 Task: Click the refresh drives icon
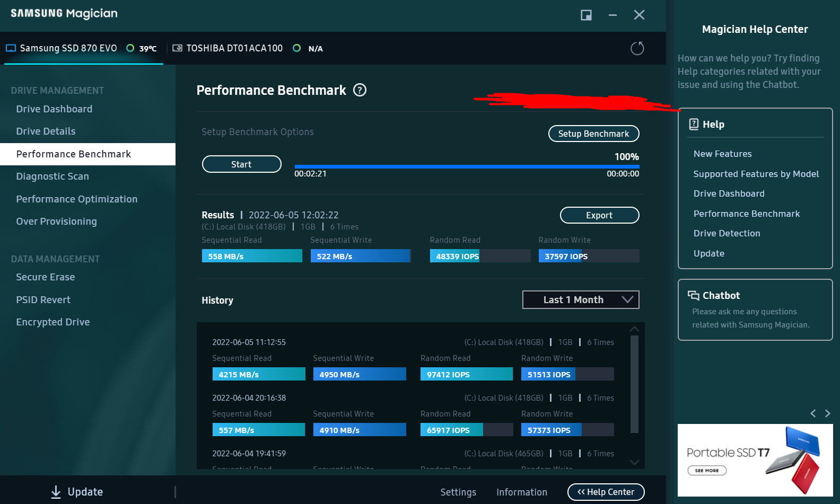[x=637, y=48]
